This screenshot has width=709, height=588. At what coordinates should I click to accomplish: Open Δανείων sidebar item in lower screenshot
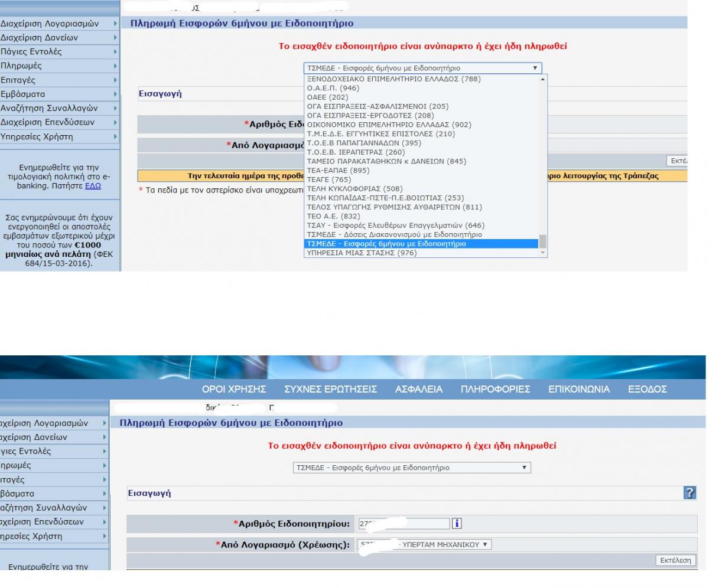pos(54,437)
